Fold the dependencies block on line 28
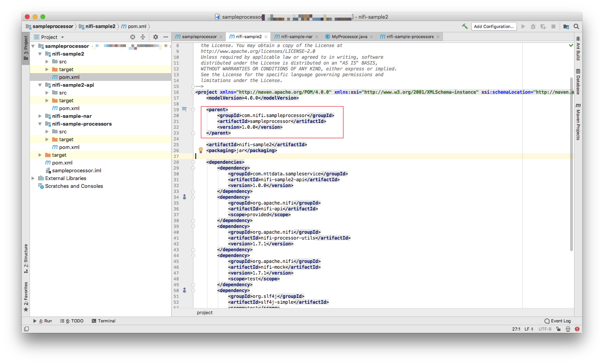This screenshot has height=364, width=604. (193, 162)
